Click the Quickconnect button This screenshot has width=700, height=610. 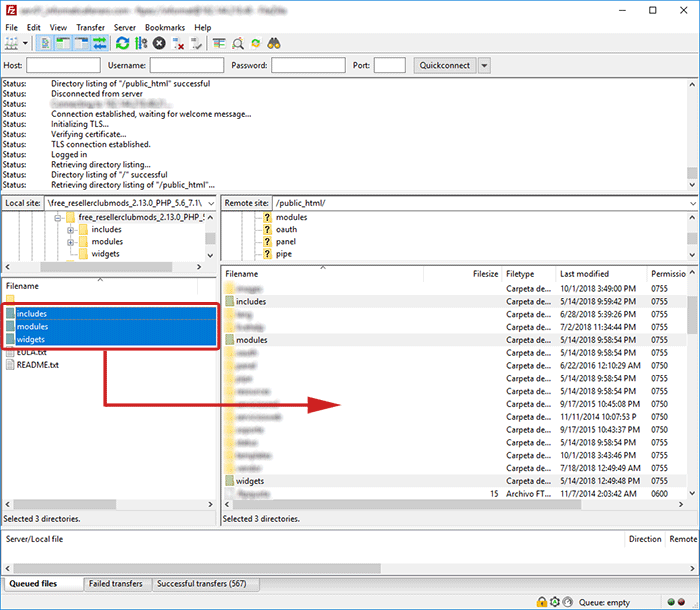tap(444, 65)
